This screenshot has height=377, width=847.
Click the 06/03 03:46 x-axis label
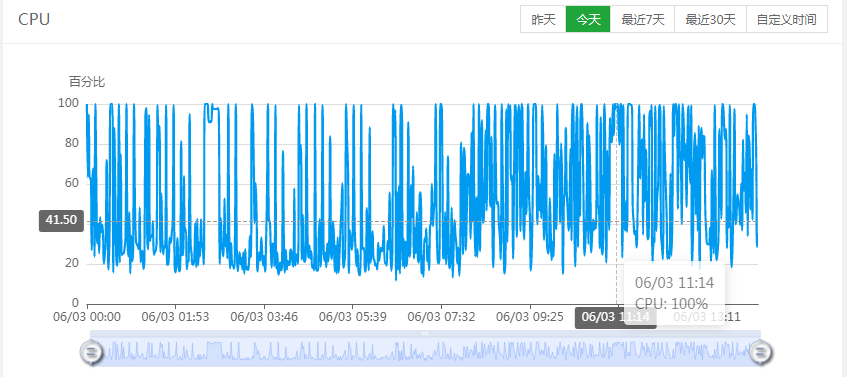point(264,317)
